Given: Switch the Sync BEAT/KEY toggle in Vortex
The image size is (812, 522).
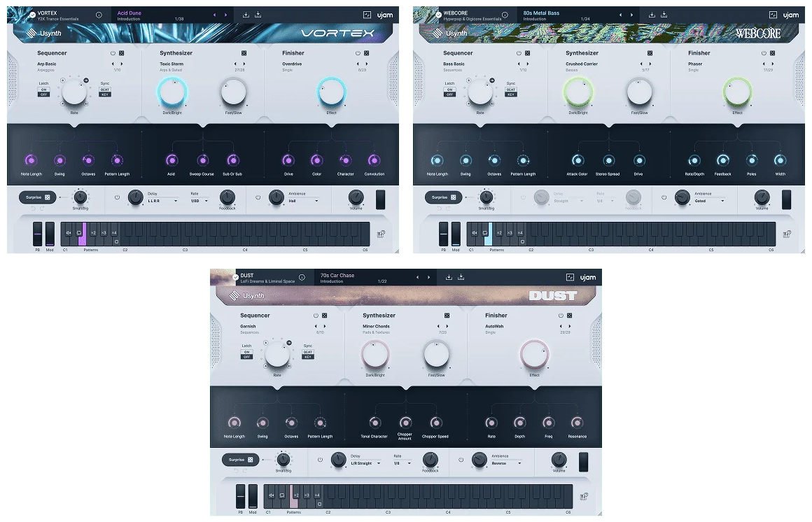Looking at the screenshot, I should 105,92.
